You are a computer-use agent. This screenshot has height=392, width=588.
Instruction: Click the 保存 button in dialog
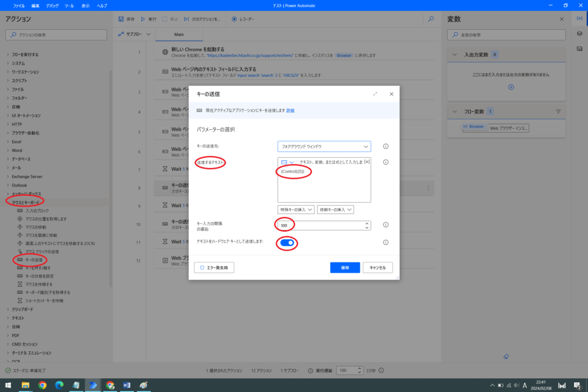point(345,267)
